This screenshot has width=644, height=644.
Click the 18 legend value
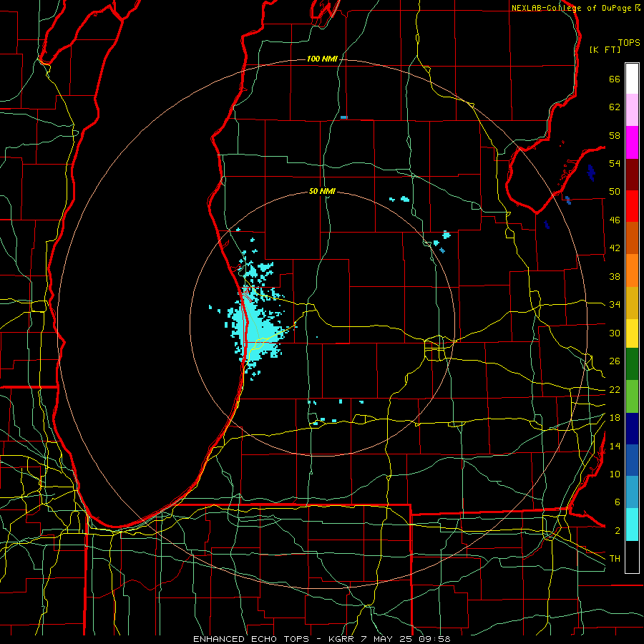pyautogui.click(x=615, y=418)
